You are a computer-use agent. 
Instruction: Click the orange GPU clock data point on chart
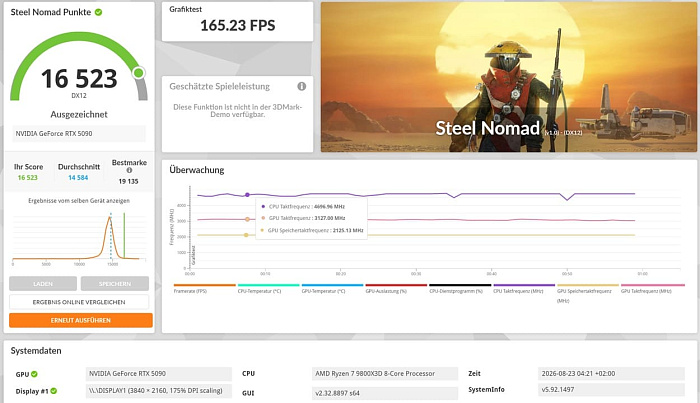(247, 219)
